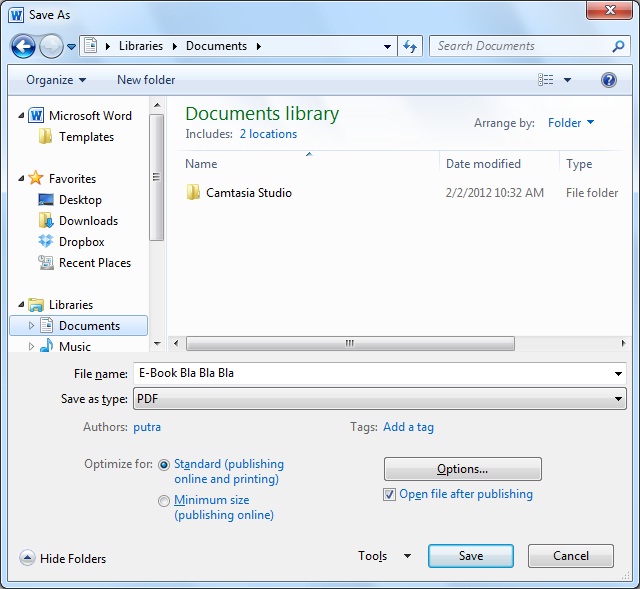The image size is (640, 589).
Task: Expand the Documents library node
Action: click(31, 325)
